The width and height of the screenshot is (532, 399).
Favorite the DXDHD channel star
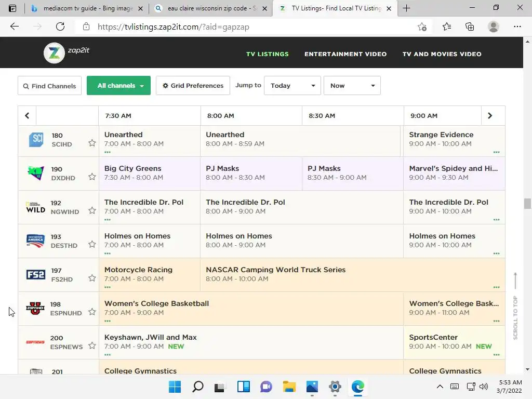92,177
